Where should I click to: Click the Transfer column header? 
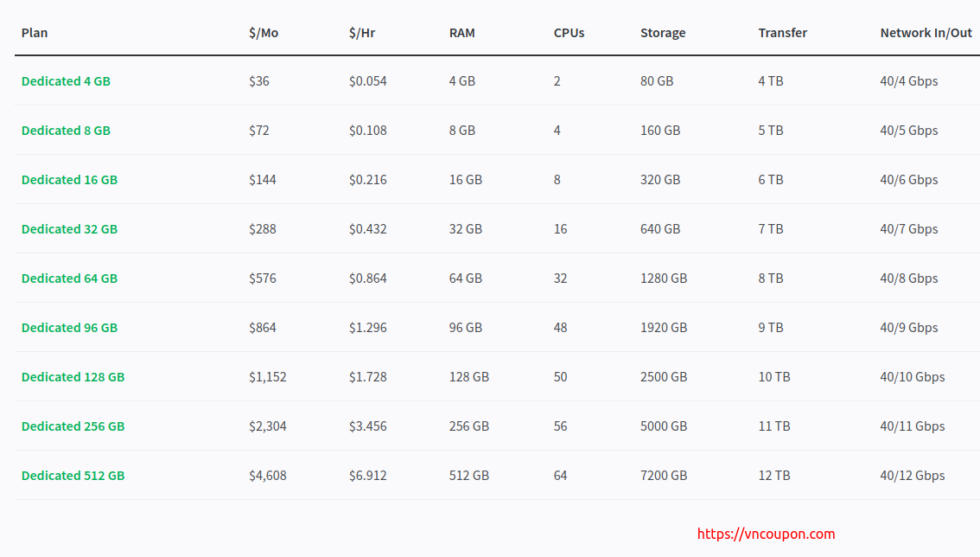tap(782, 33)
